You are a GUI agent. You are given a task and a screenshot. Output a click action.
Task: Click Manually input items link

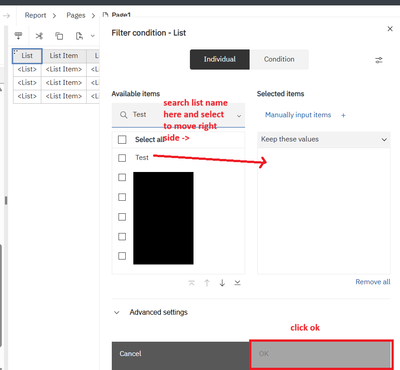[298, 115]
